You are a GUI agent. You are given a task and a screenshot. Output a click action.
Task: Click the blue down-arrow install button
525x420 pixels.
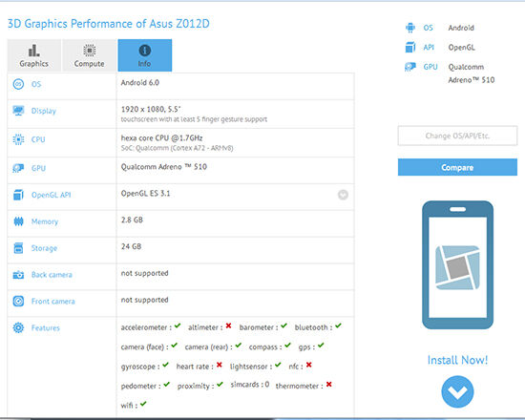pos(457,391)
